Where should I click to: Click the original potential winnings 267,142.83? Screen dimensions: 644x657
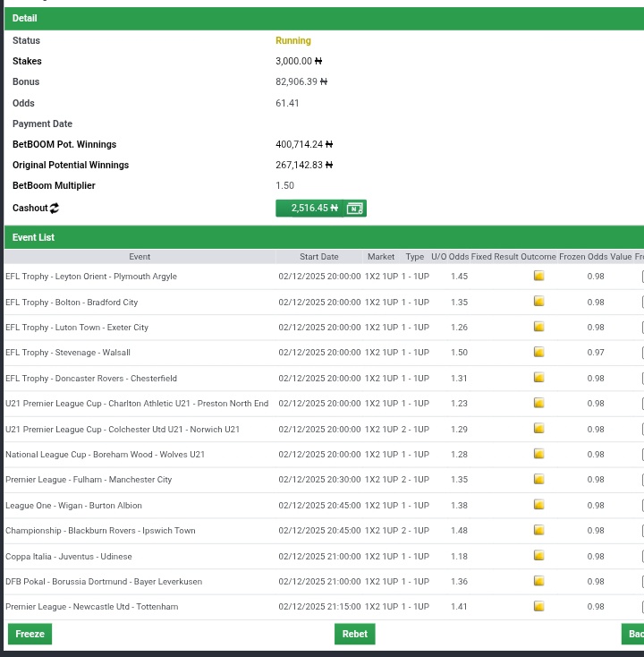tap(304, 165)
